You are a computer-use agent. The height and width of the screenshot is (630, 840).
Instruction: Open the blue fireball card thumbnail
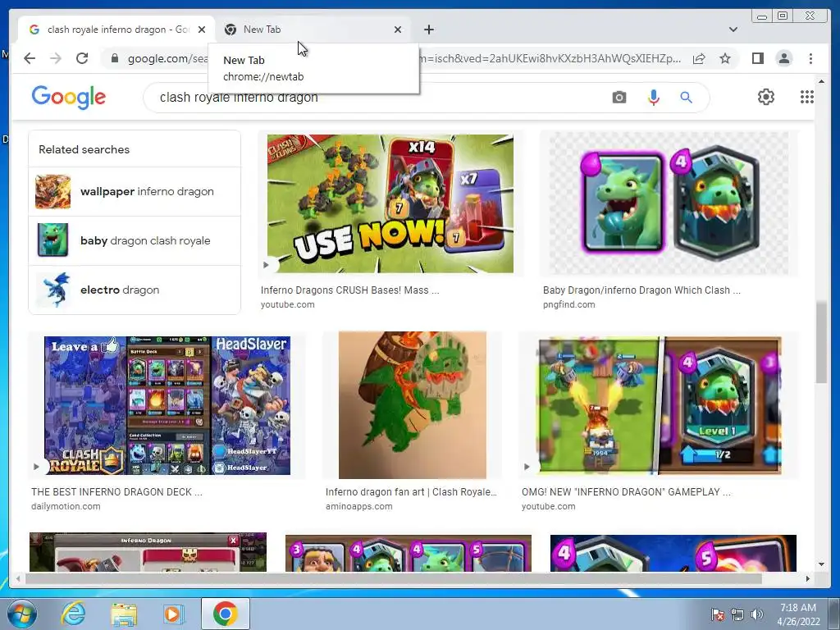click(673, 554)
